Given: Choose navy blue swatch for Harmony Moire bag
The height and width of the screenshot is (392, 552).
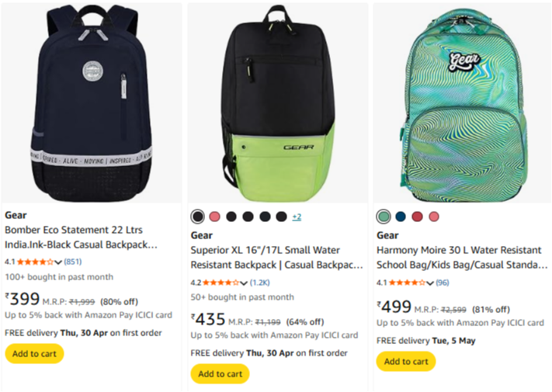Looking at the screenshot, I should coord(401,217).
